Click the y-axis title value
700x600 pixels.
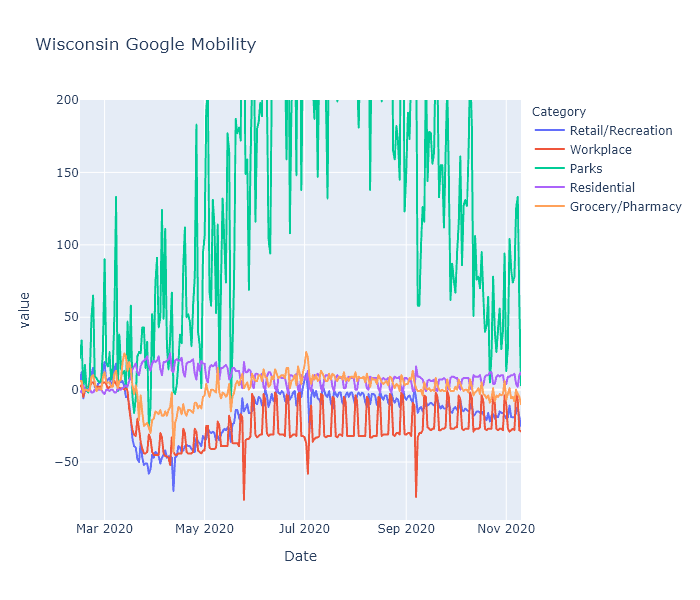(x=25, y=310)
